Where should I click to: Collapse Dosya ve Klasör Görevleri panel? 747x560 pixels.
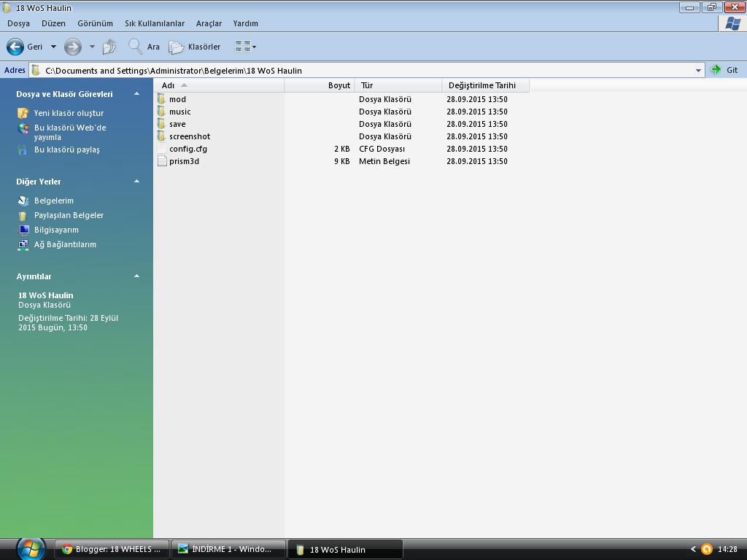(136, 94)
